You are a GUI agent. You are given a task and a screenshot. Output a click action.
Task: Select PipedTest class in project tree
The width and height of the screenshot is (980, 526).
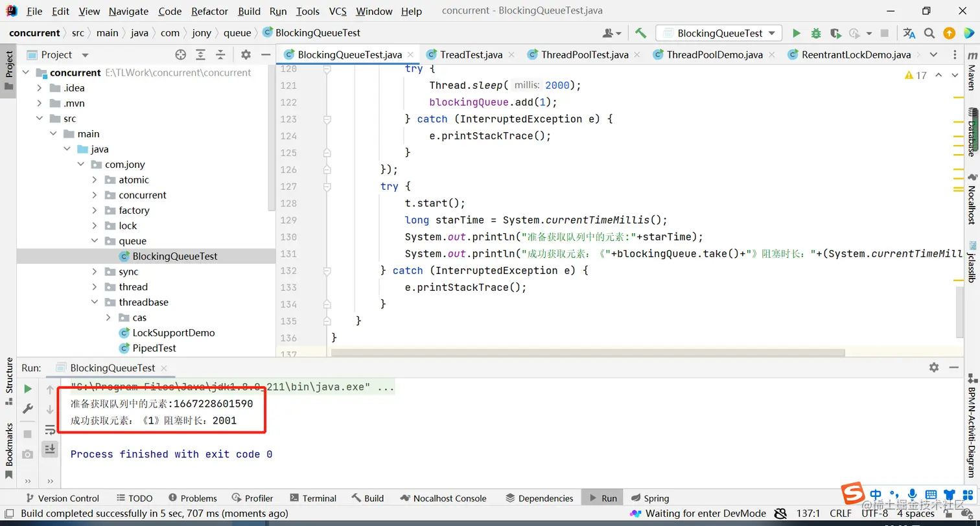coord(154,348)
